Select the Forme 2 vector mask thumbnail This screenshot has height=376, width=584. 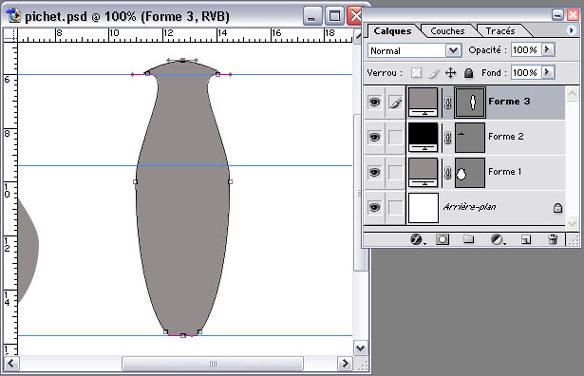click(470, 137)
